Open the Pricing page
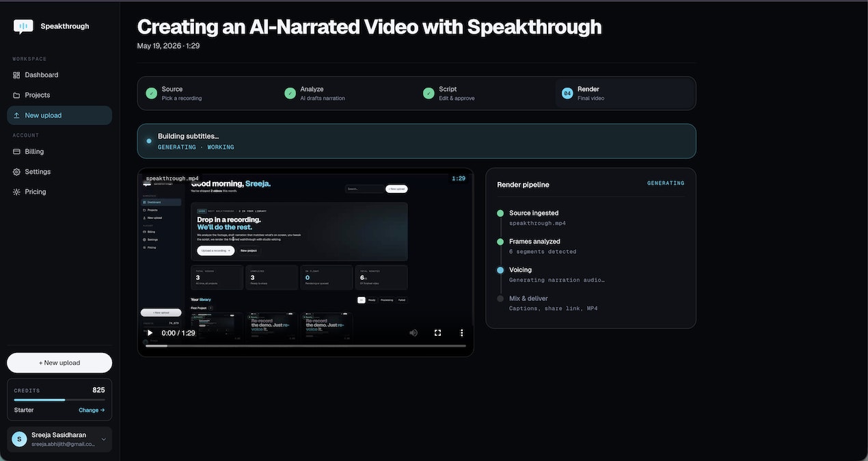 click(x=59, y=192)
